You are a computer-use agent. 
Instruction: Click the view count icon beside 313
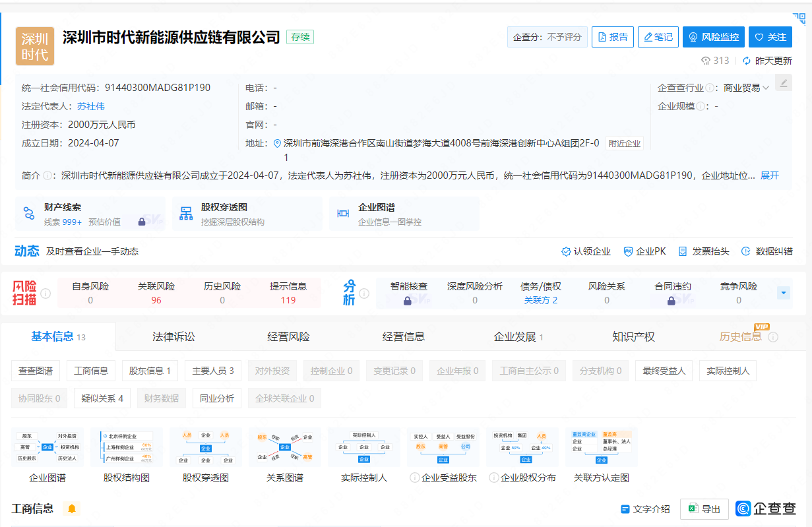pos(706,61)
